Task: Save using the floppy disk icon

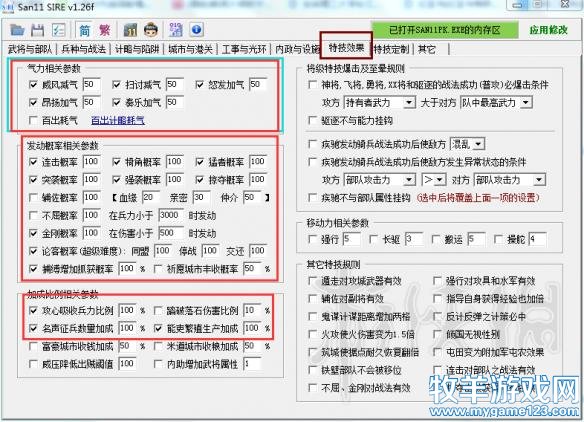Action: [37, 30]
